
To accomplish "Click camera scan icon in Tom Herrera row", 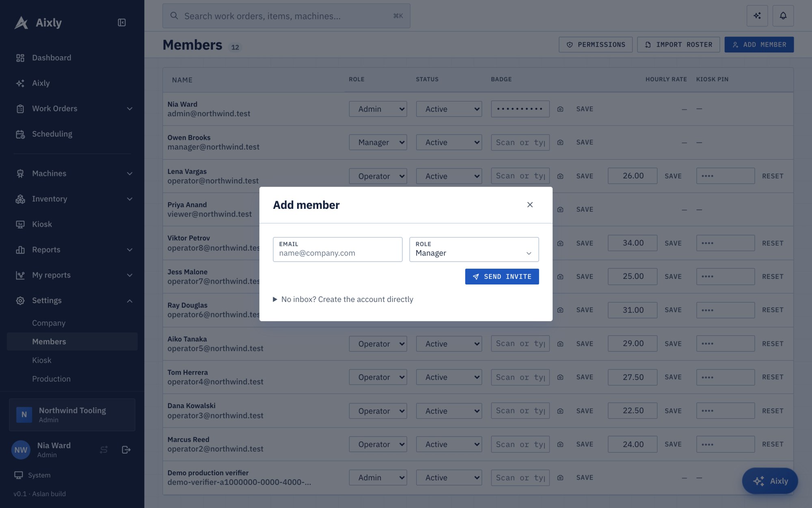I will (x=560, y=377).
